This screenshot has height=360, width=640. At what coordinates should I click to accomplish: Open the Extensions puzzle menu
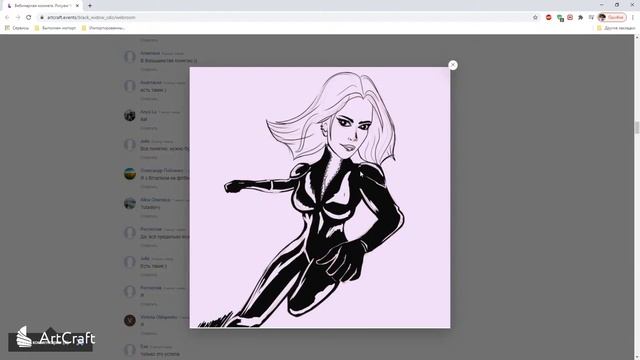click(x=580, y=17)
